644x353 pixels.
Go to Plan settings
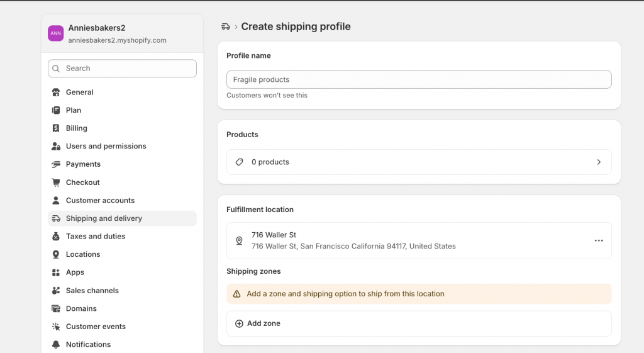122,110
